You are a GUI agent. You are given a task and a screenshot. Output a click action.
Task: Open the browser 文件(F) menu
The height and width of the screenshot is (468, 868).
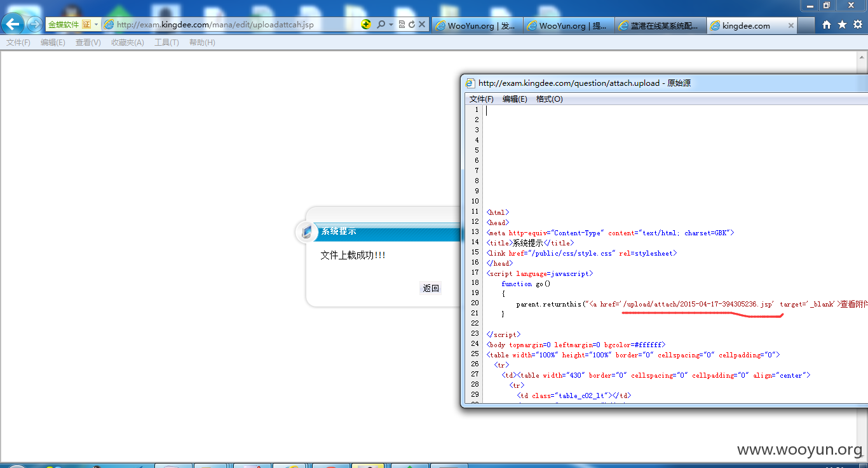[x=18, y=43]
